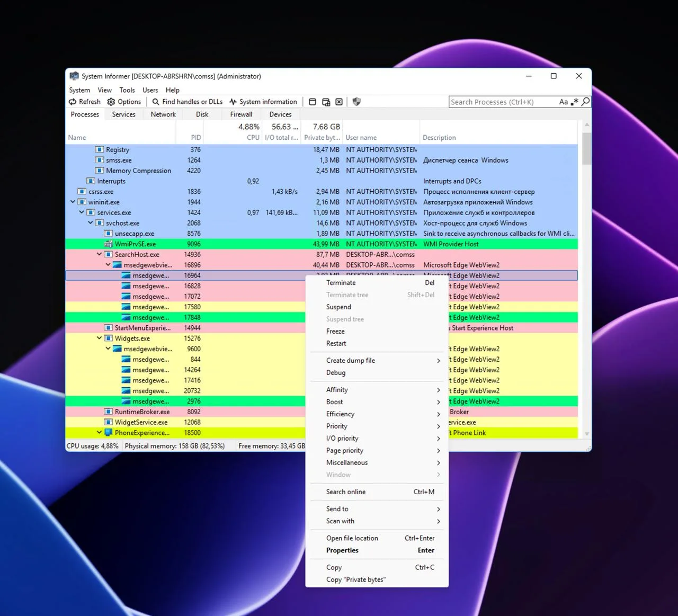Screen dimensions: 678x616
Task: Click the find window and thread icon
Action: [x=326, y=102]
